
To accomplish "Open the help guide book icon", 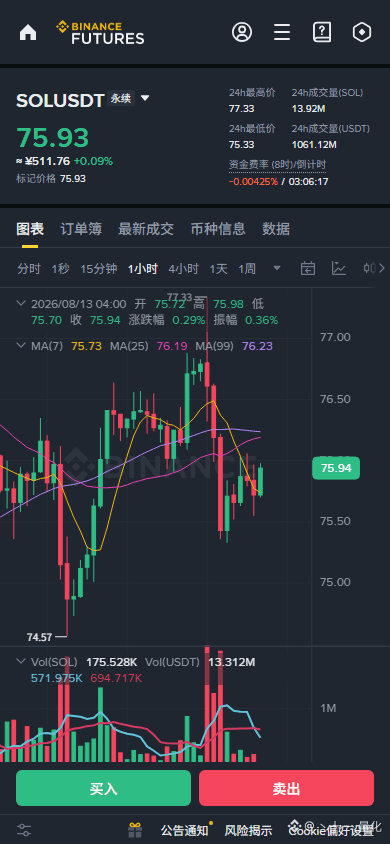I will (x=322, y=32).
